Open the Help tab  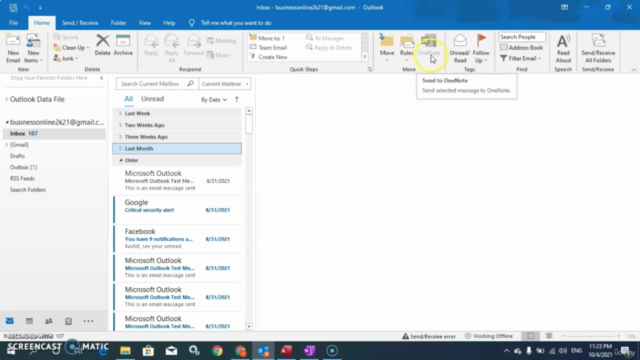click(169, 23)
